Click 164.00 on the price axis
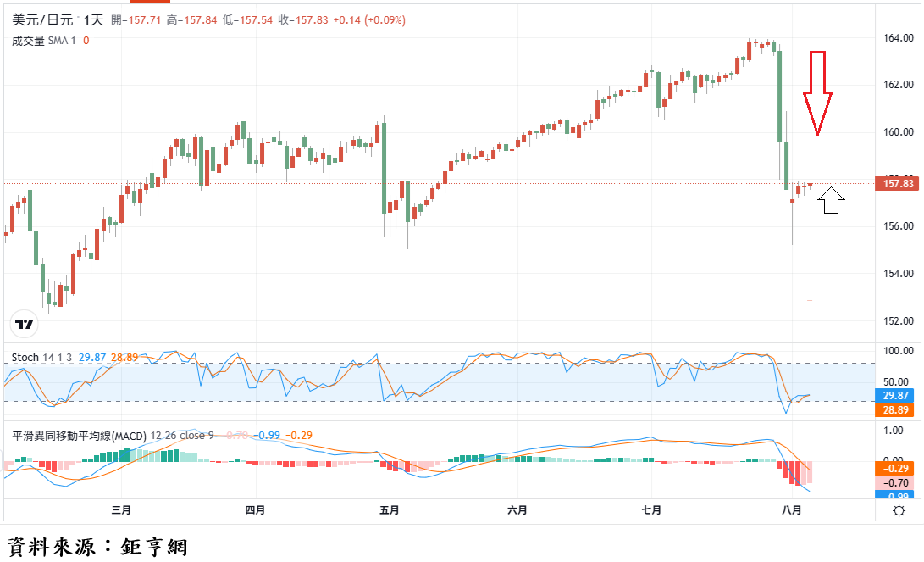 (x=898, y=38)
